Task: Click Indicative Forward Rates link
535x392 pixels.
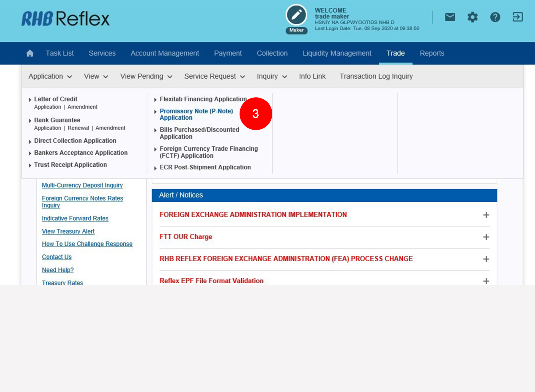Action: coord(75,219)
